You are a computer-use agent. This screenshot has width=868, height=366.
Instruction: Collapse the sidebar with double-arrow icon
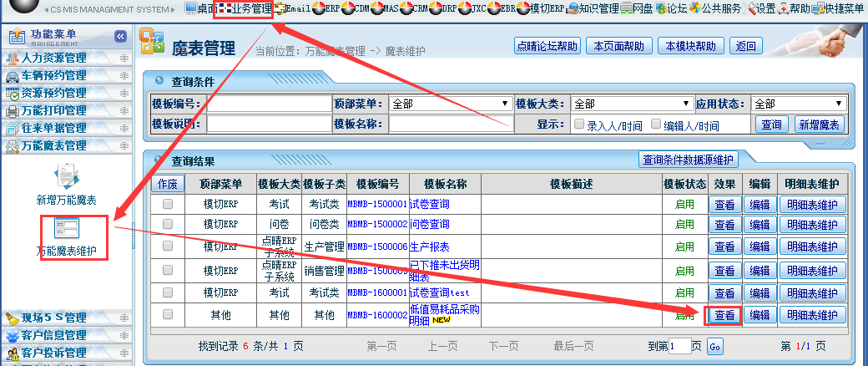click(120, 37)
